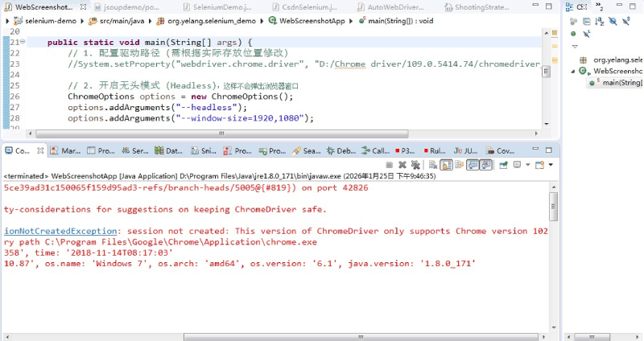Click the Pin Console icon
Viewport: 644px width, 341px height.
tap(502, 165)
